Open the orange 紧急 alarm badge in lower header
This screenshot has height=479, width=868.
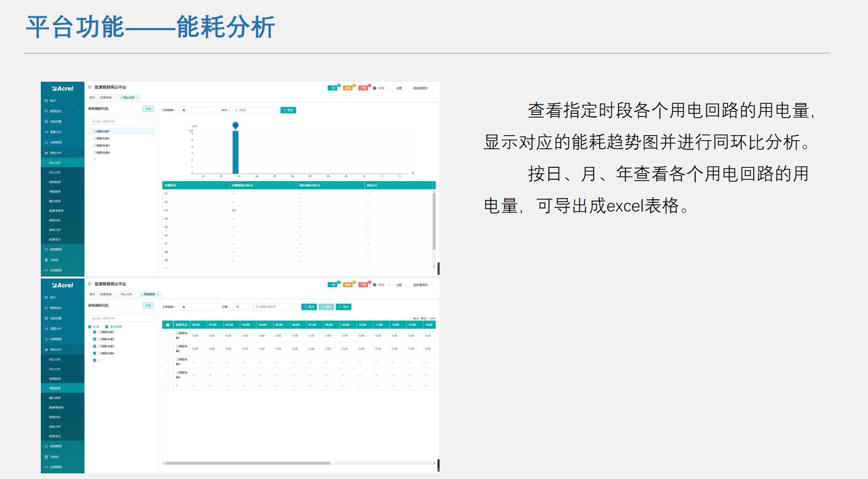coord(347,285)
